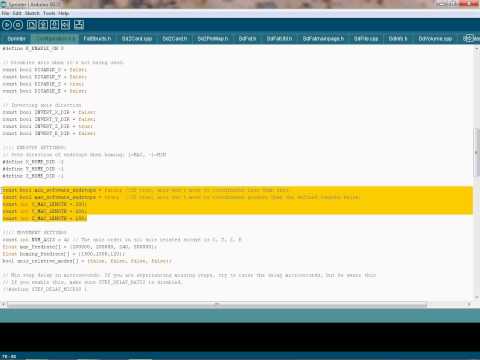Switch to the Sprinter tab

(16, 39)
